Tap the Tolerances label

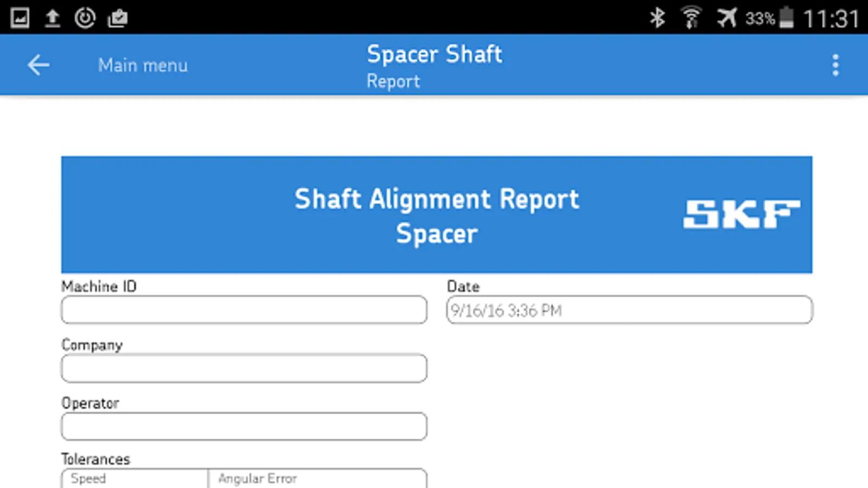[x=95, y=459]
